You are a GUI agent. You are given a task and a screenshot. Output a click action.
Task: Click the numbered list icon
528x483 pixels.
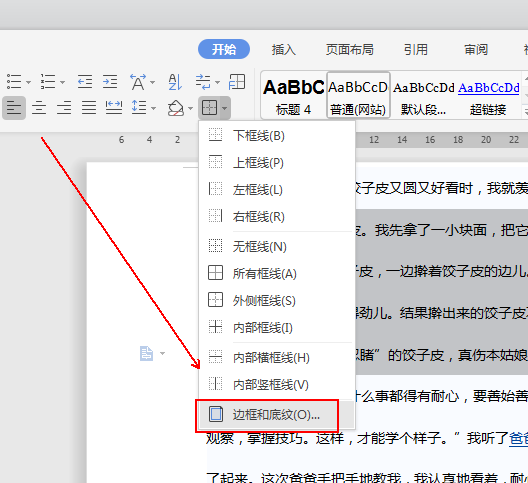[48, 82]
